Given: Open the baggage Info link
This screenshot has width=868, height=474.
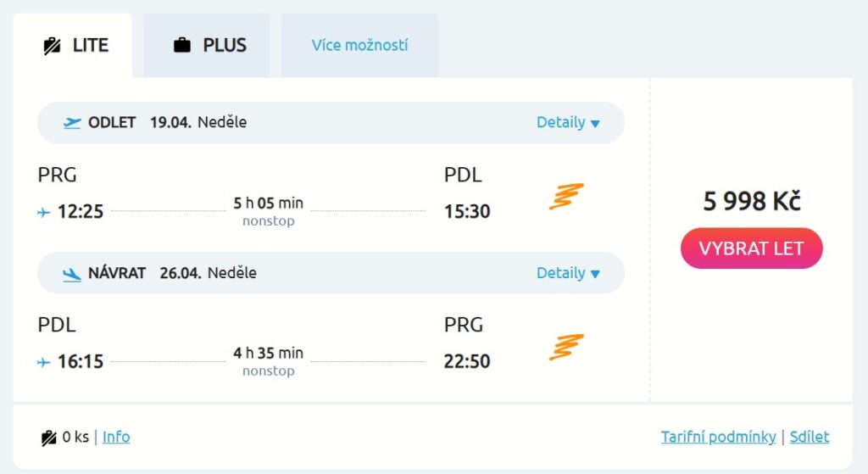Looking at the screenshot, I should 116,438.
